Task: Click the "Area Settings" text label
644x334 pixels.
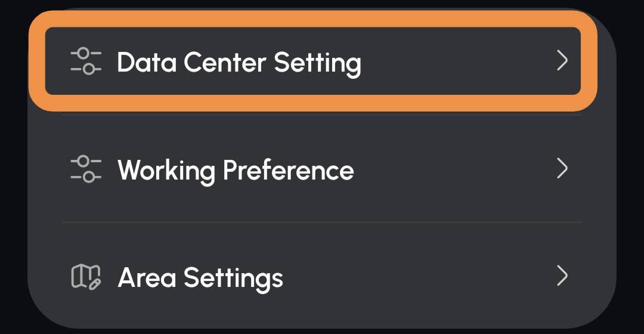Action: pos(200,278)
